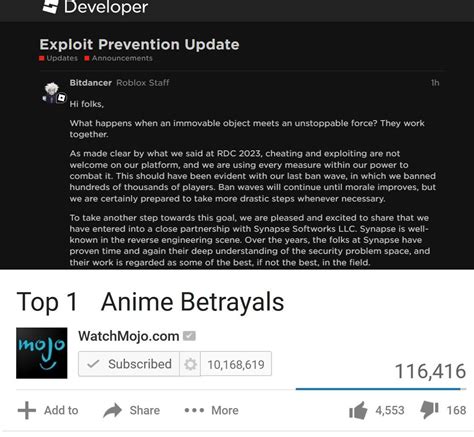Open Bitdancer's avatar profile picture
This screenshot has height=437, width=474.
pyautogui.click(x=54, y=93)
